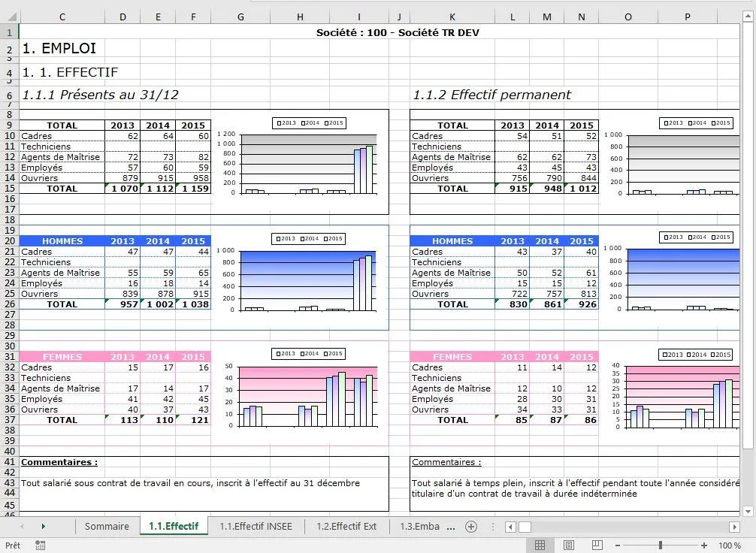756x553 pixels.
Task: Click the macro record icon in status bar
Action: [x=41, y=545]
